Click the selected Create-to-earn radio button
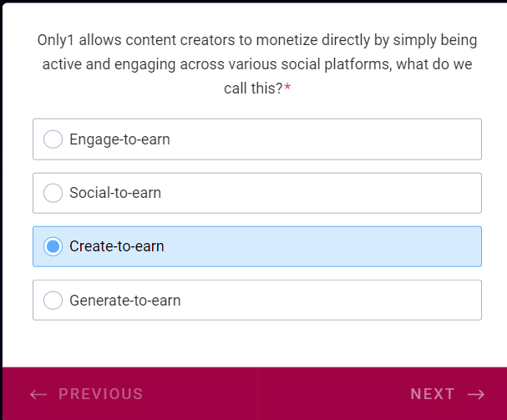Screen dimensions: 507x420 click(53, 246)
